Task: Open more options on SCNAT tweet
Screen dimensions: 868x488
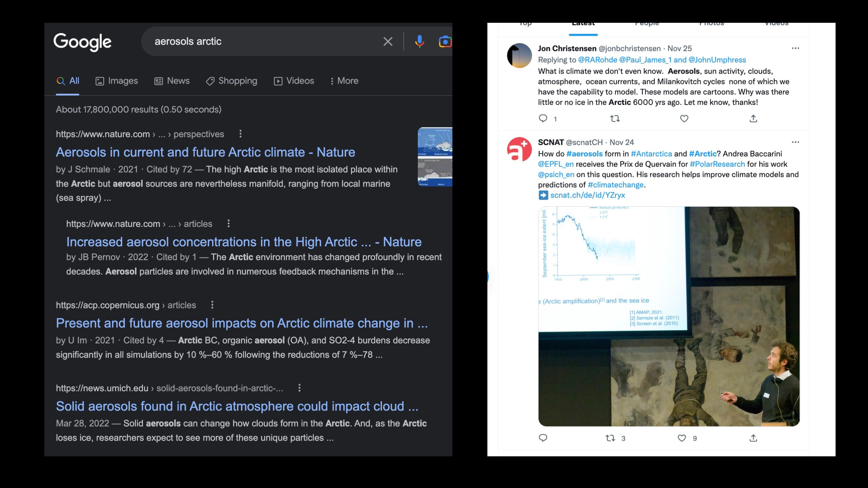Action: (x=796, y=142)
